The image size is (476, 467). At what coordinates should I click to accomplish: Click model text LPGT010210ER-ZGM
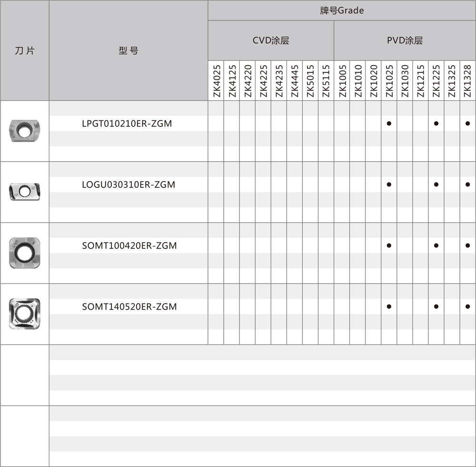click(x=127, y=124)
